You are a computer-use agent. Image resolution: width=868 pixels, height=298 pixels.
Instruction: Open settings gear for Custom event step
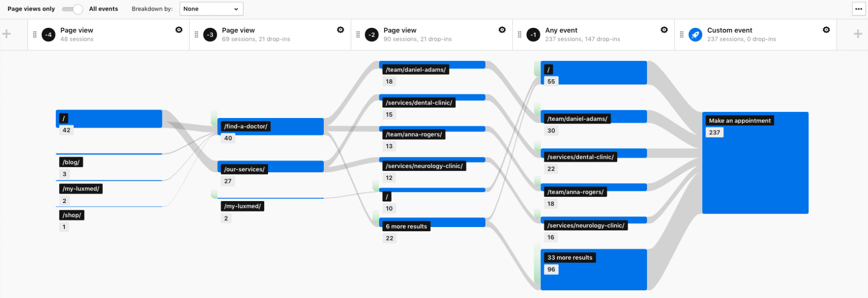826,30
